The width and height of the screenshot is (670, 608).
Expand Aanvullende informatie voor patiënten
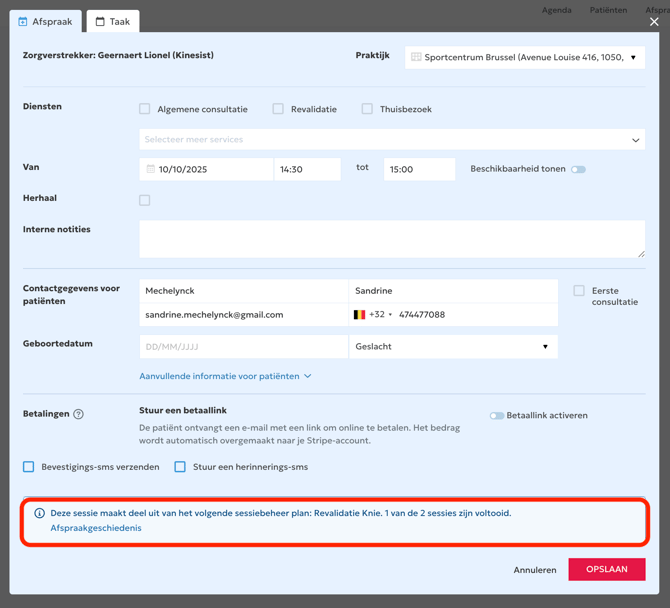pos(225,376)
